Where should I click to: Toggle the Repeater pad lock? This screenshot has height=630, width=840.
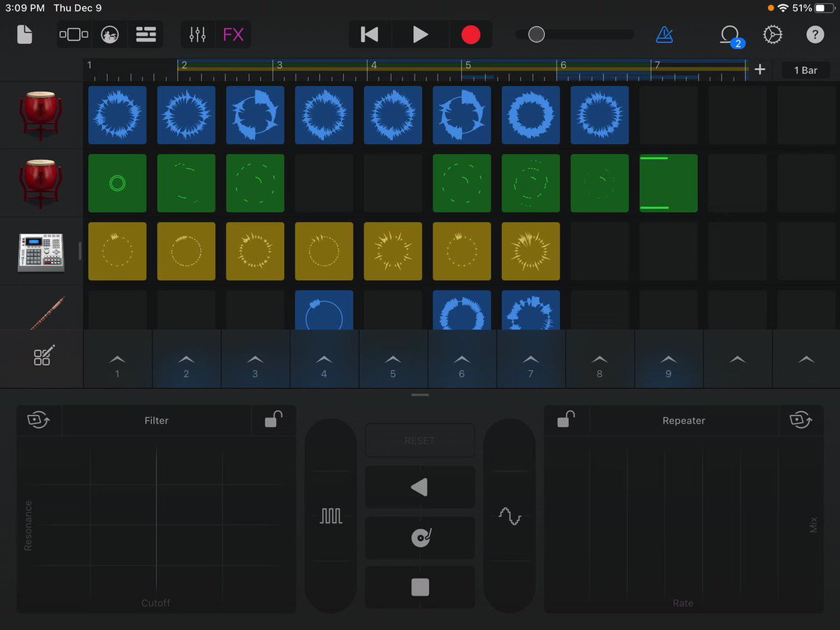coord(566,420)
